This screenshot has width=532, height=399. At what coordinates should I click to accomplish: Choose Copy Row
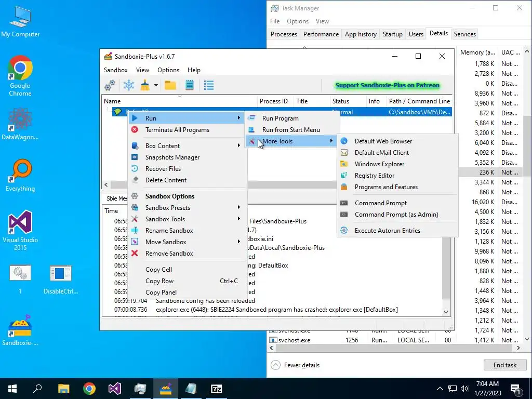coord(159,281)
